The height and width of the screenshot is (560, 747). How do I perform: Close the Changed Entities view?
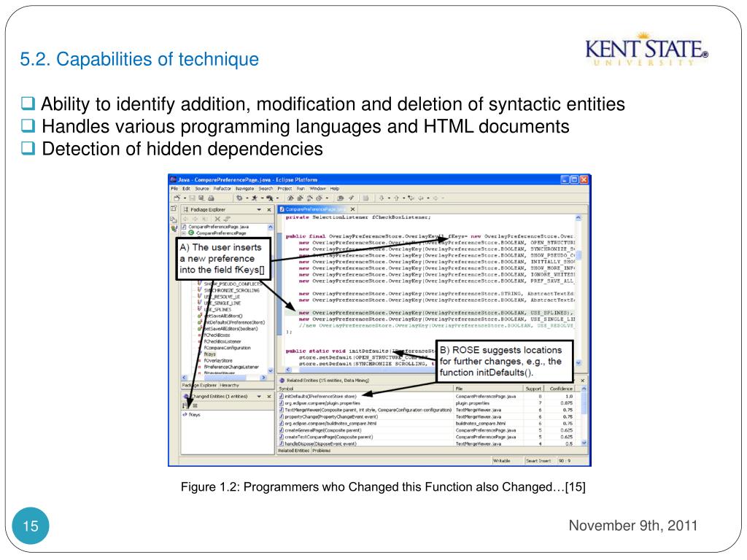[x=268, y=396]
